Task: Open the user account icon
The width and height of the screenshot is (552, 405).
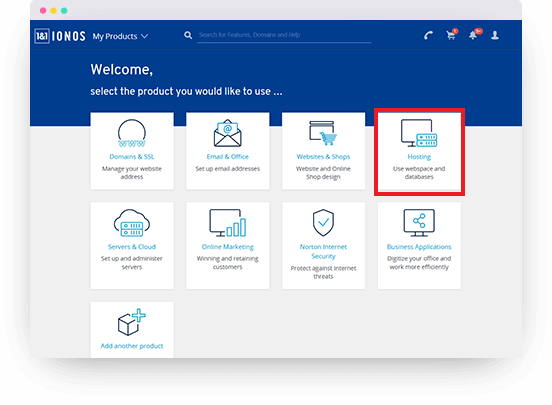Action: [x=495, y=35]
